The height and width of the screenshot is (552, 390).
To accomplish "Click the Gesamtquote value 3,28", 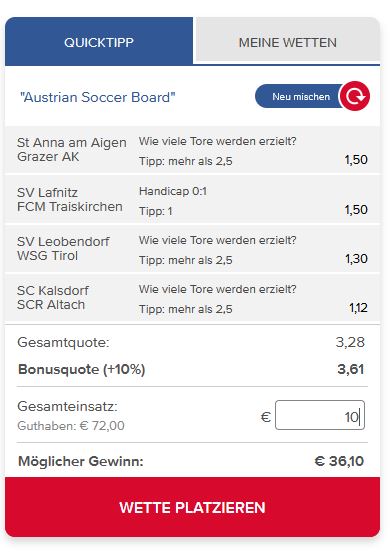I will tap(350, 342).
